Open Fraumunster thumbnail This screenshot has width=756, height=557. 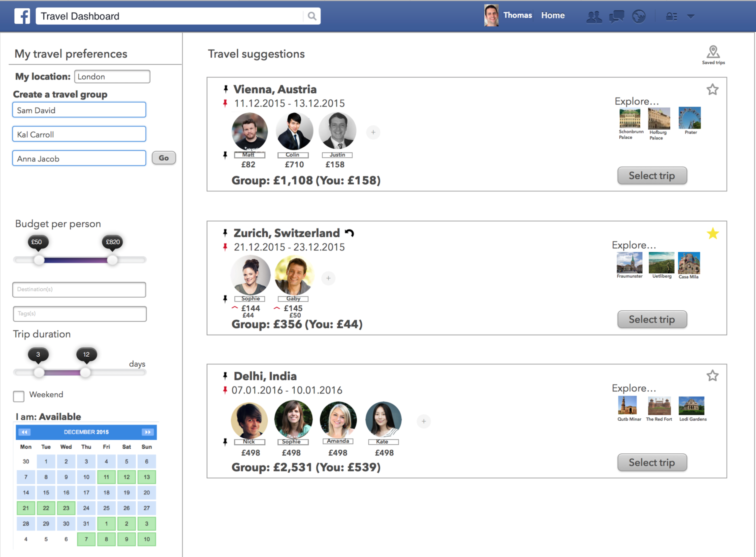(x=629, y=263)
